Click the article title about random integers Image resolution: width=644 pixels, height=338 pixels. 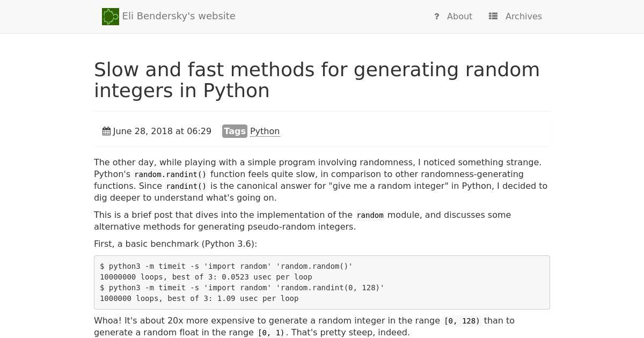tap(317, 80)
